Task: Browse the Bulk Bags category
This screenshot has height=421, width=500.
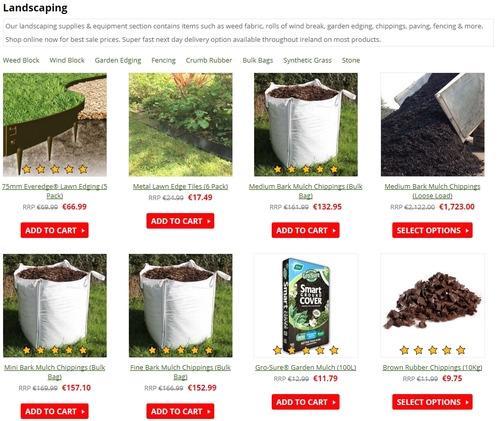Action: point(258,60)
